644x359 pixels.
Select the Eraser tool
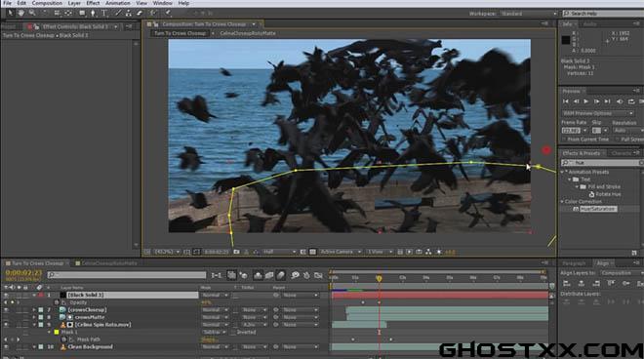coord(140,13)
